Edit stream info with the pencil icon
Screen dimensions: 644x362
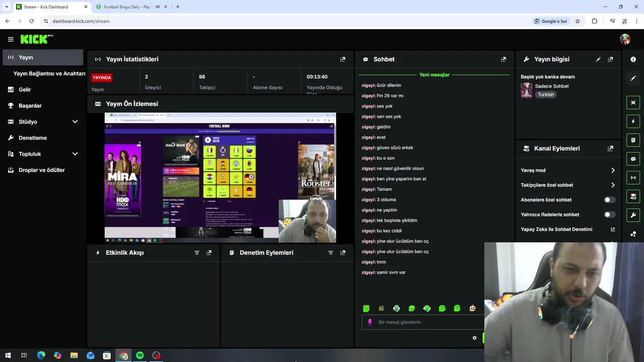coord(598,59)
